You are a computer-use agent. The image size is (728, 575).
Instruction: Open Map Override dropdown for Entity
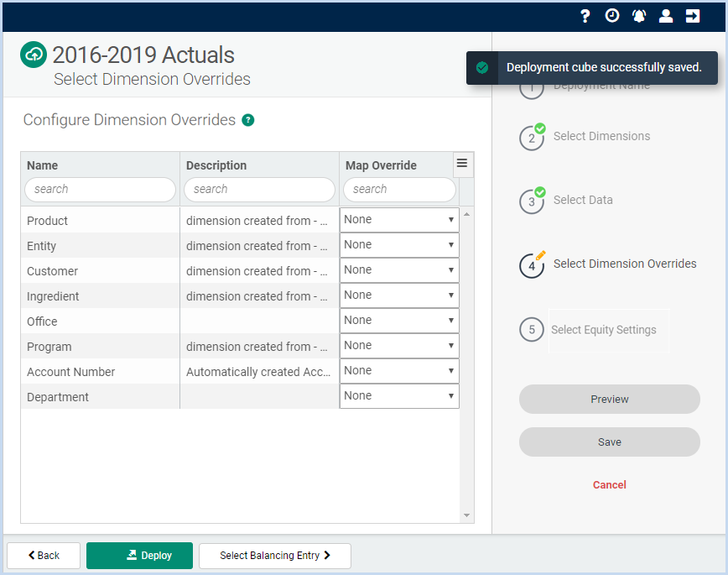click(399, 245)
